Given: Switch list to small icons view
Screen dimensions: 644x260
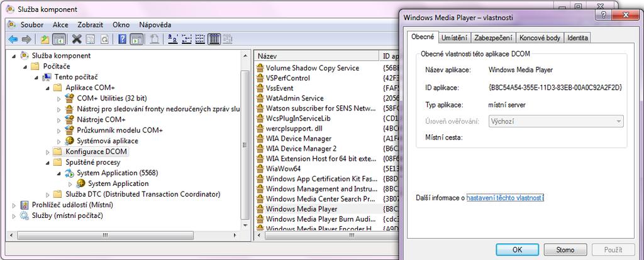Looking at the screenshot, I should tap(186, 40).
